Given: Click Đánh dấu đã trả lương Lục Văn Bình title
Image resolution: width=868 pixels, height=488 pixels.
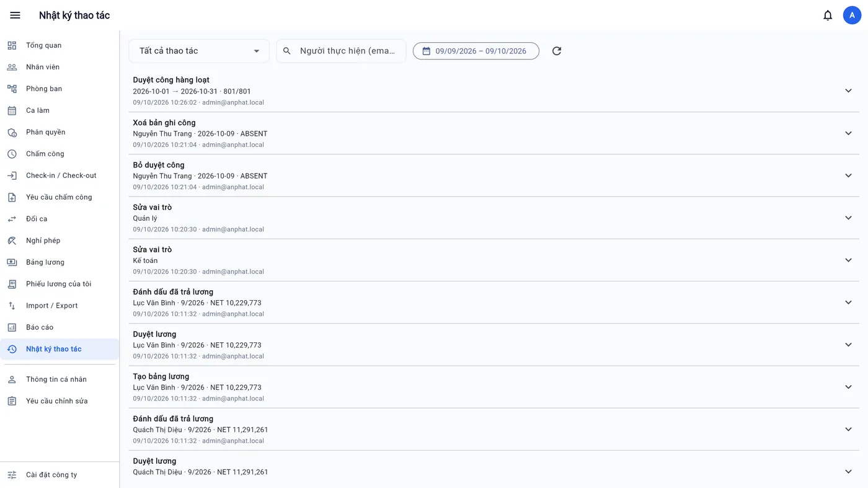Looking at the screenshot, I should click(x=173, y=292).
